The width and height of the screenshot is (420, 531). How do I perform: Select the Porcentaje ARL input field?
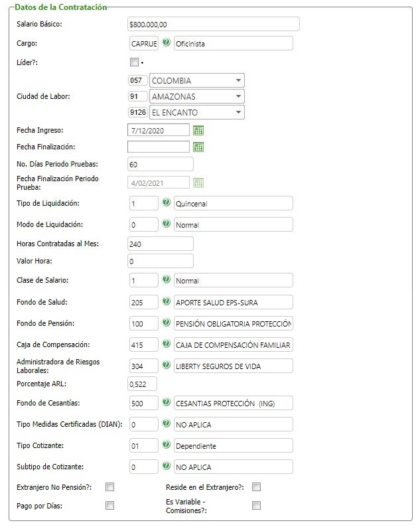(x=142, y=384)
